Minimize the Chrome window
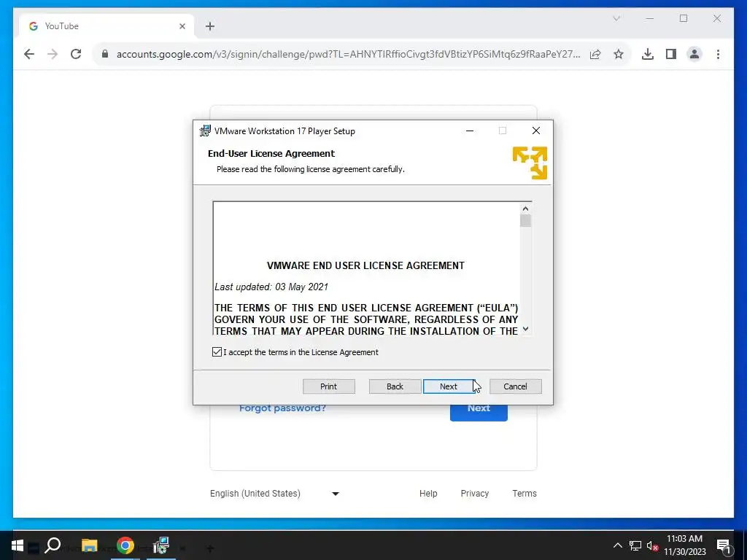The image size is (747, 560). tap(650, 18)
